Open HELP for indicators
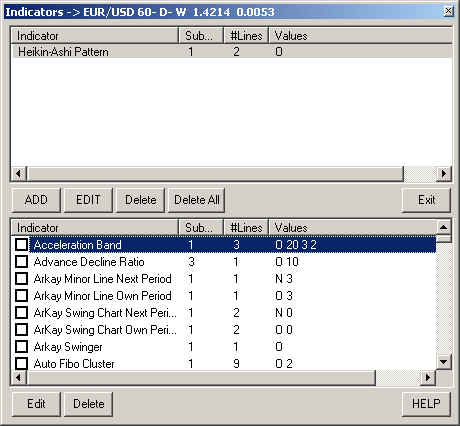The image size is (460, 426). 426,404
